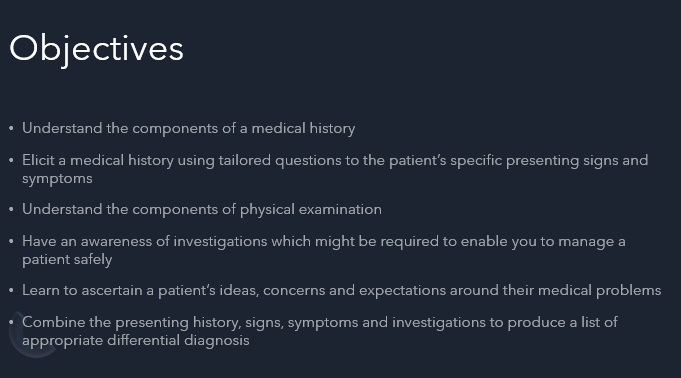Select bullet 'Understand the components of a medical history'
This screenshot has height=378, width=681.
[x=188, y=128]
